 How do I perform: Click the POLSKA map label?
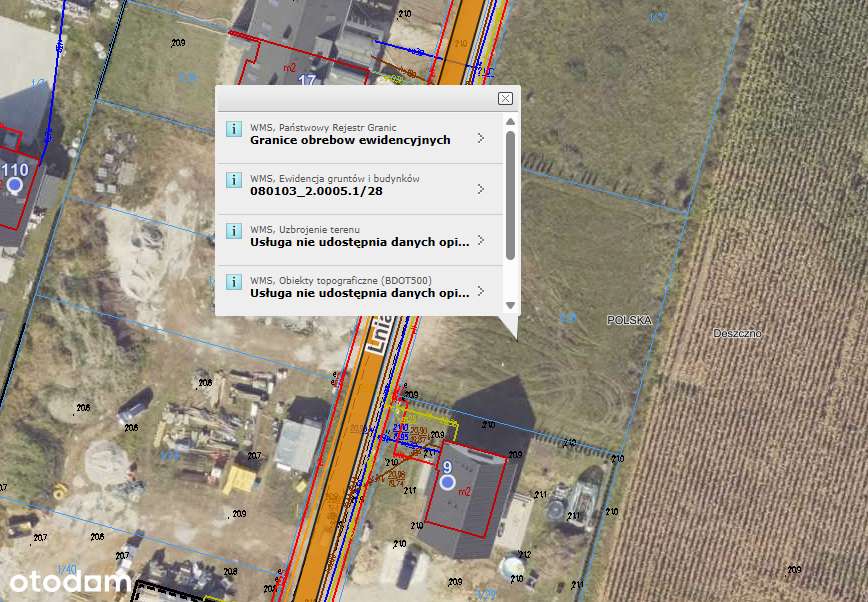629,320
